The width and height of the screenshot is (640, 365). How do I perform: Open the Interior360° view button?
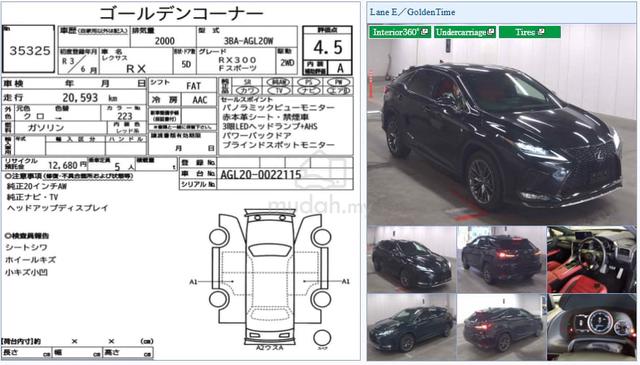click(x=400, y=32)
